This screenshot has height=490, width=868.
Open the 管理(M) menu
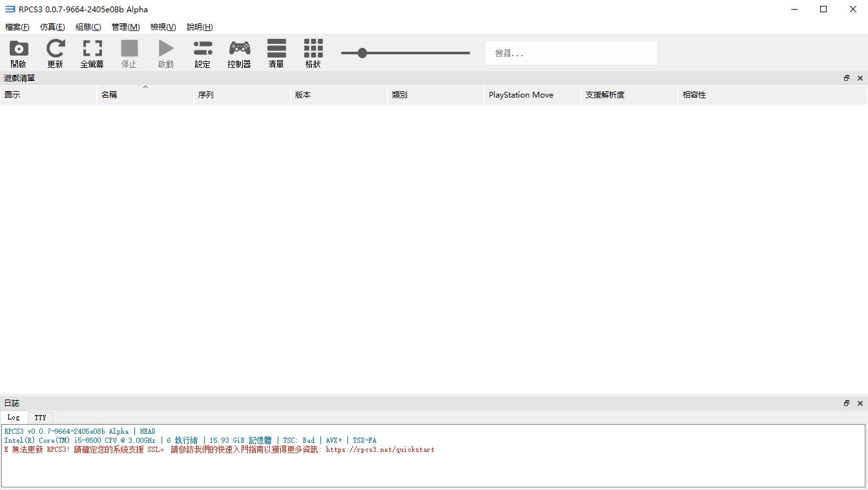(125, 27)
